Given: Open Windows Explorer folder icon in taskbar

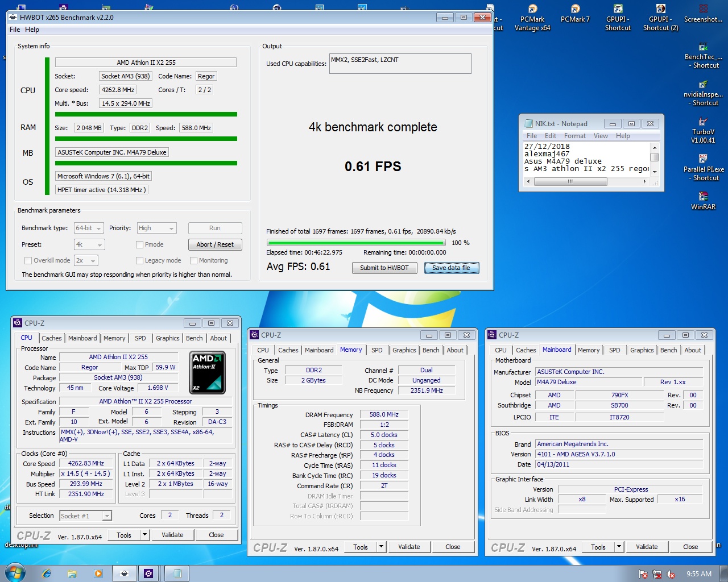Looking at the screenshot, I should (73, 573).
